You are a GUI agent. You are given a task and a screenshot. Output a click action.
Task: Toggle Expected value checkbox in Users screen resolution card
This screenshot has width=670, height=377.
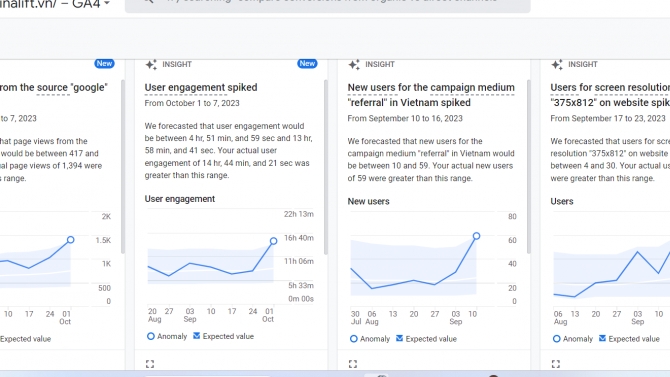pyautogui.click(x=602, y=339)
